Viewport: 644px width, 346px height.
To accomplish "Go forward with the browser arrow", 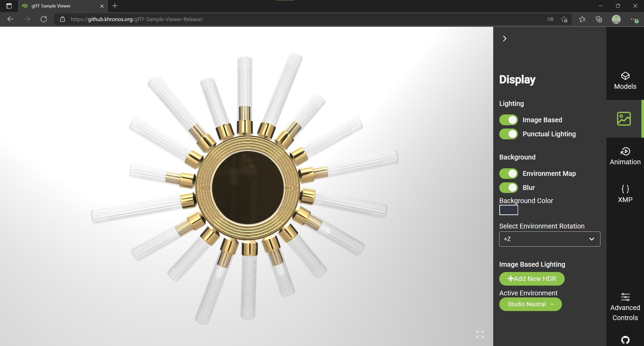I will pos(27,19).
